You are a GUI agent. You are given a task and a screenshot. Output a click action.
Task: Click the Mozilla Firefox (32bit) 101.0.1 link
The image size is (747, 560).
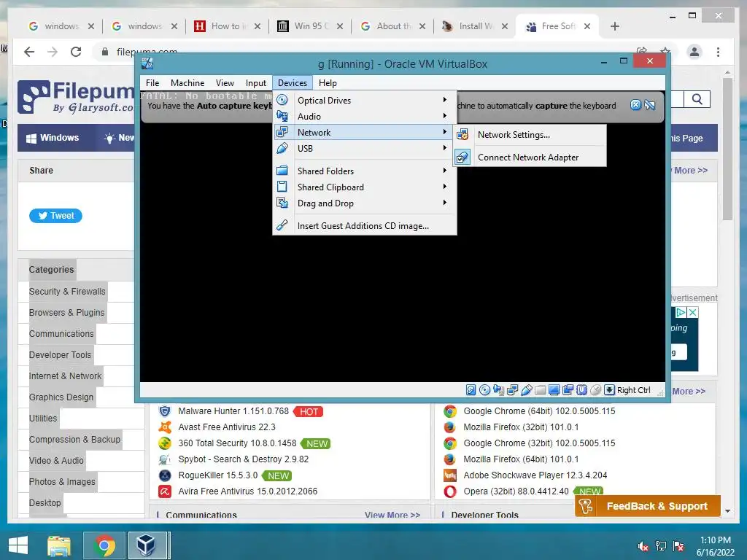tap(521, 427)
